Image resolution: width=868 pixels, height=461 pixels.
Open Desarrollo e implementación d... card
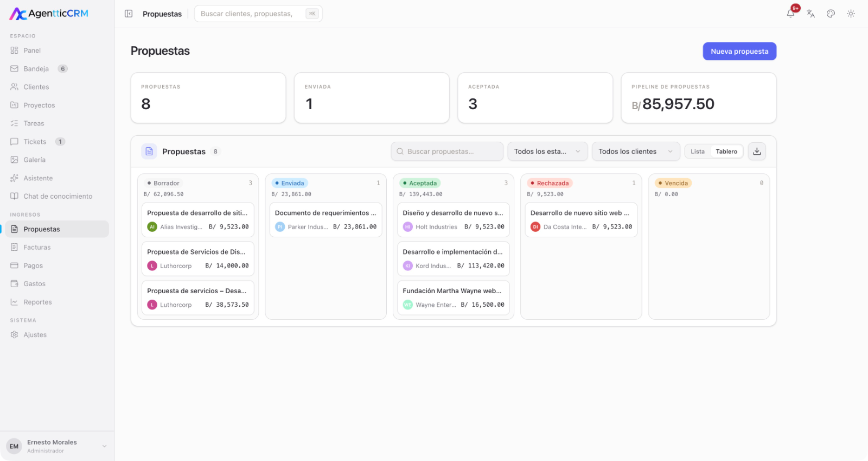coord(454,259)
